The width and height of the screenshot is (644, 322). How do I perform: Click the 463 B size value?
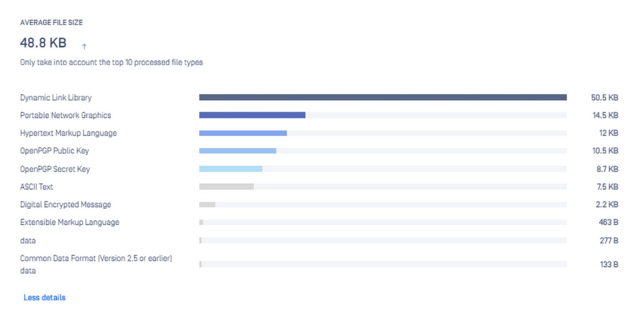608,222
